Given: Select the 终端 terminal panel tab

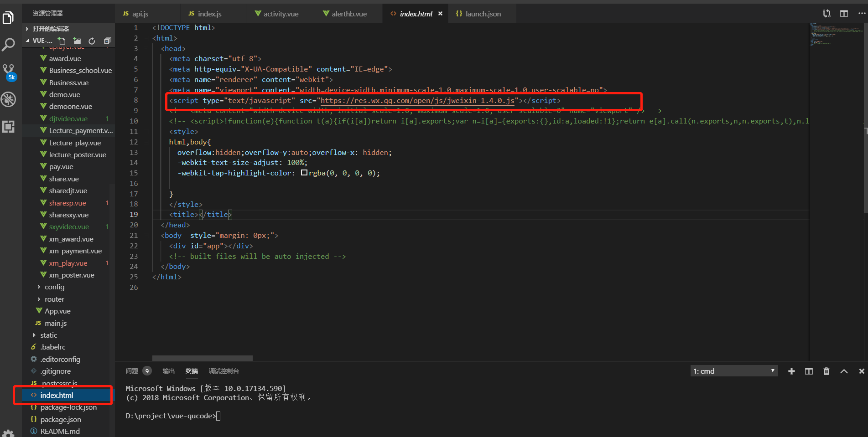Looking at the screenshot, I should [192, 371].
